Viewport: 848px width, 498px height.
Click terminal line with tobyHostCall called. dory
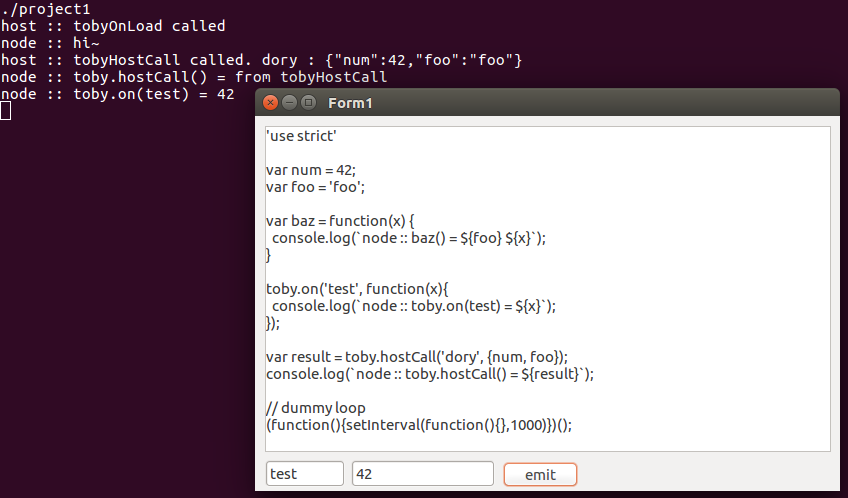click(261, 60)
